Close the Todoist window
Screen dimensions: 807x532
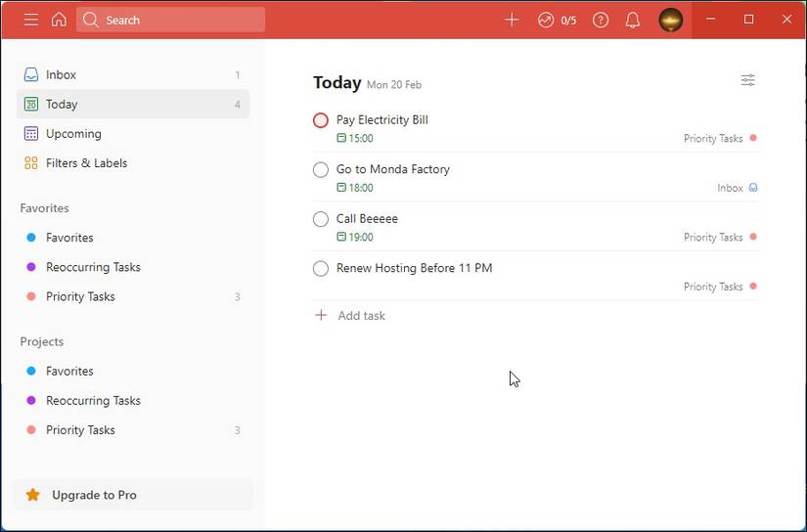(x=786, y=19)
